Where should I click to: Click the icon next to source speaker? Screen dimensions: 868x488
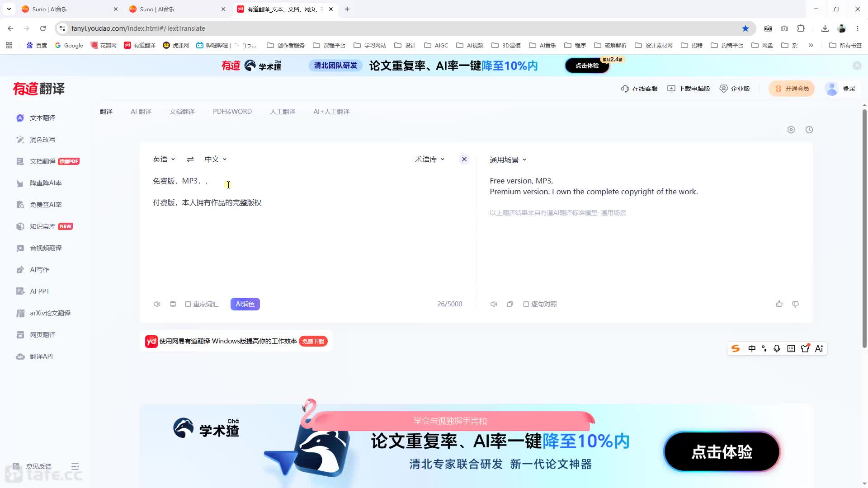coord(173,304)
